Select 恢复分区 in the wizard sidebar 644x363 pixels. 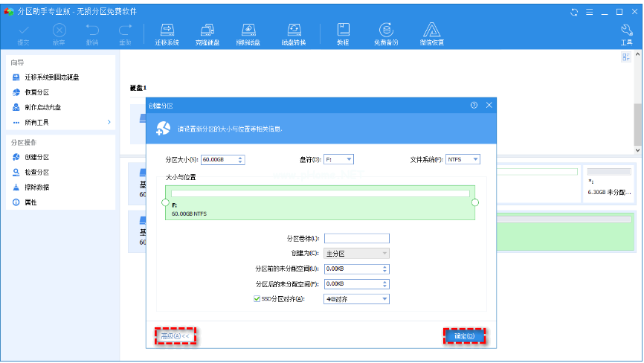point(36,92)
